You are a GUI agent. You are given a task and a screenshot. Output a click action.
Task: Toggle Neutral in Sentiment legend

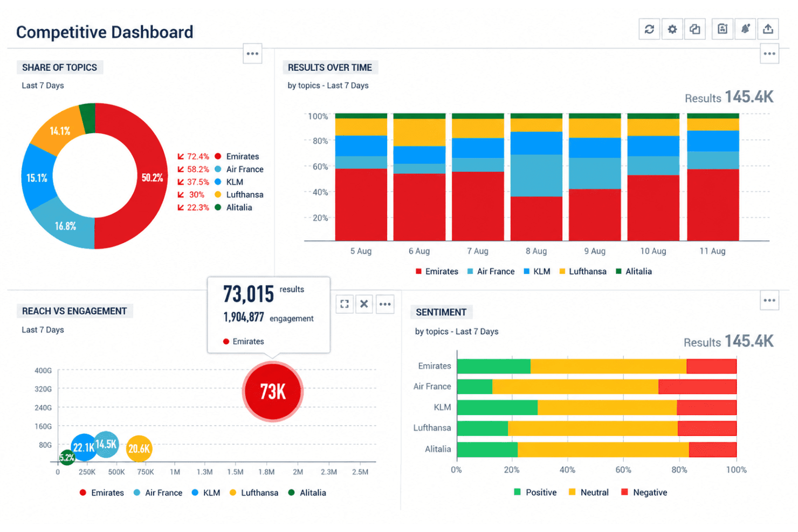(589, 492)
